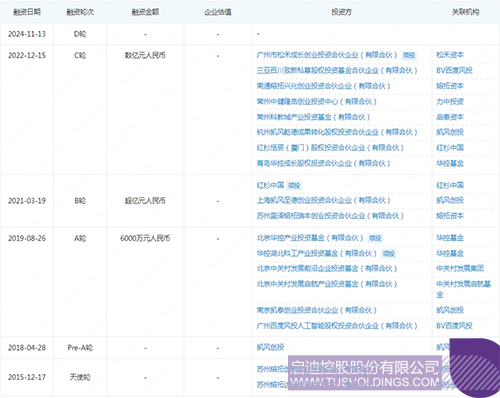Screen dimensions: 500x398
Task: Open 凯风创投 investor link in Pre-A轮 row
Action: click(270, 347)
